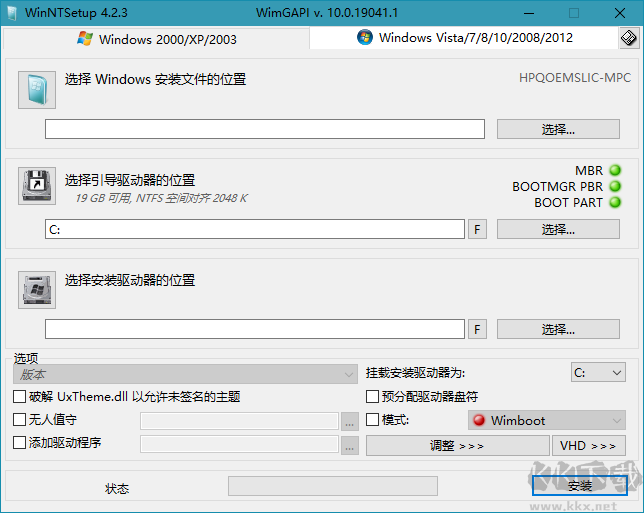Click 选择 button for Windows installation files

point(558,129)
